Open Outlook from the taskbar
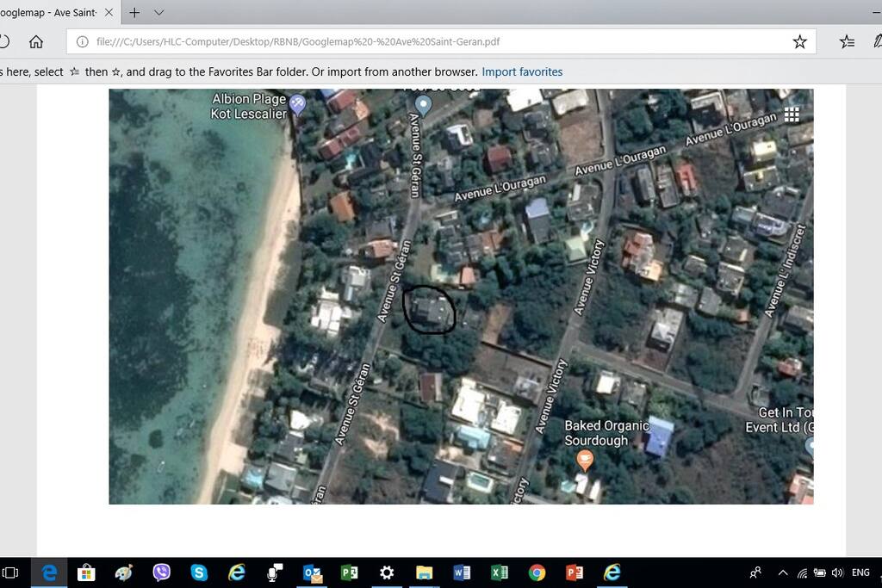The width and height of the screenshot is (882, 588). pos(312,573)
